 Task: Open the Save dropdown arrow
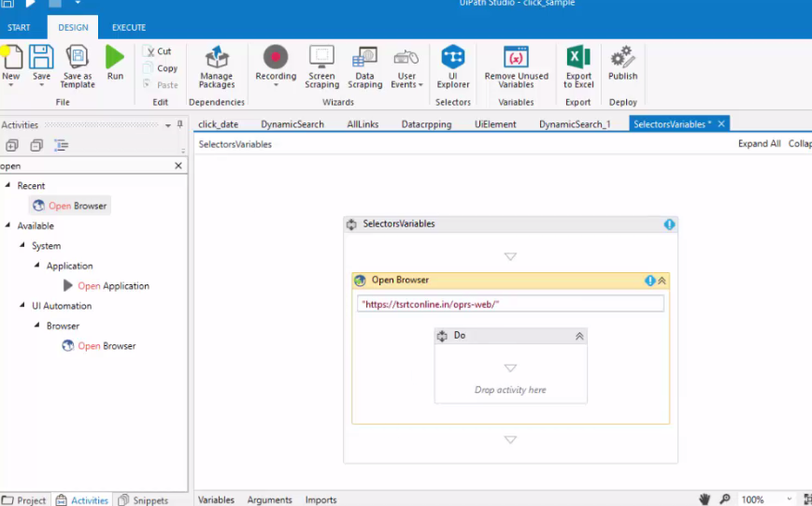point(41,85)
